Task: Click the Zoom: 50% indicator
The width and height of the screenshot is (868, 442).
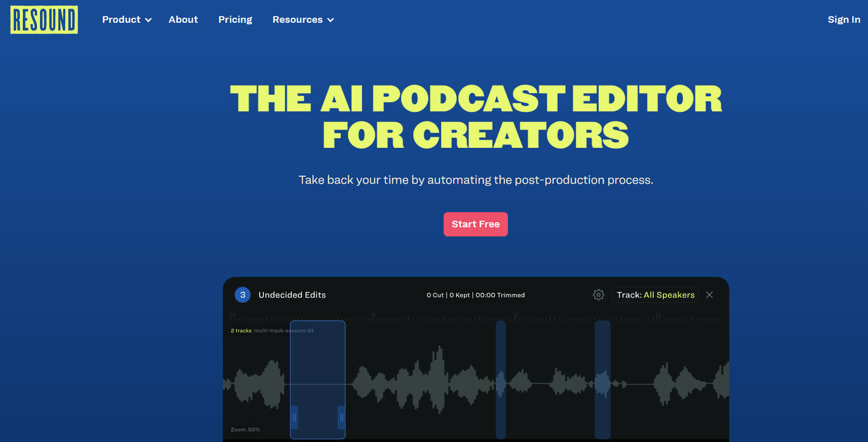Action: tap(245, 429)
